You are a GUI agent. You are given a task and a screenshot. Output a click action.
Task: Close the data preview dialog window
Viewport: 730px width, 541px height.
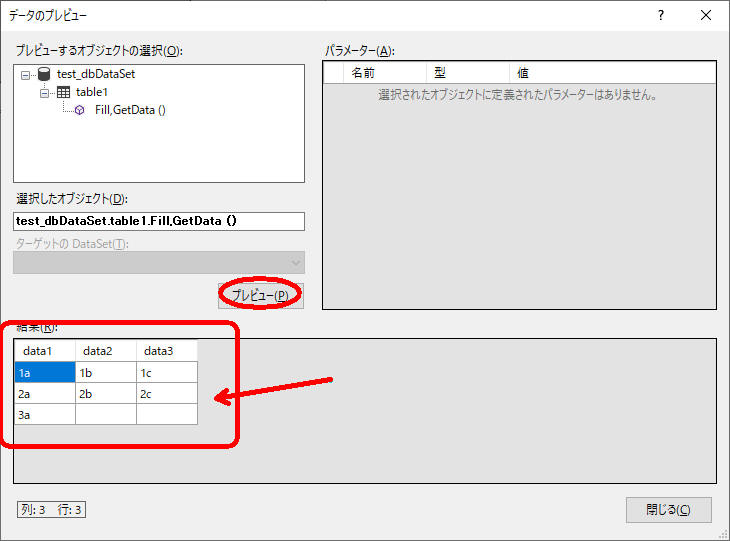(x=706, y=16)
